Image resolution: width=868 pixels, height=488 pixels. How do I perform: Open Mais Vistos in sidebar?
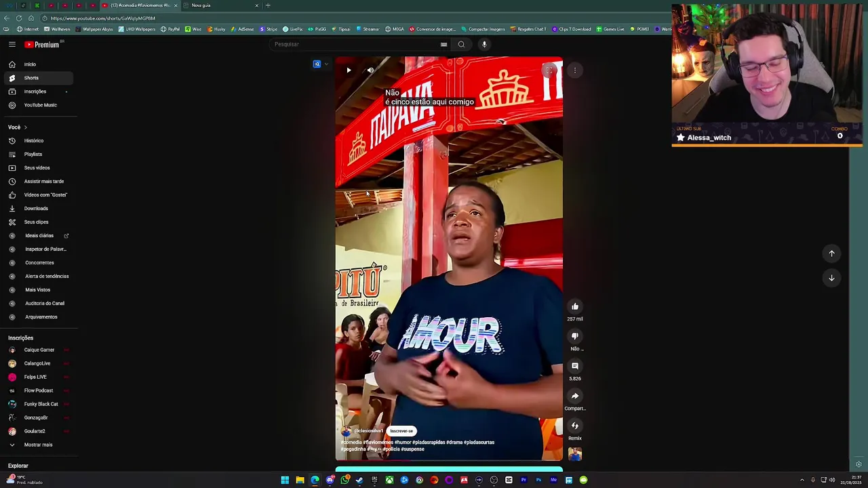point(37,290)
